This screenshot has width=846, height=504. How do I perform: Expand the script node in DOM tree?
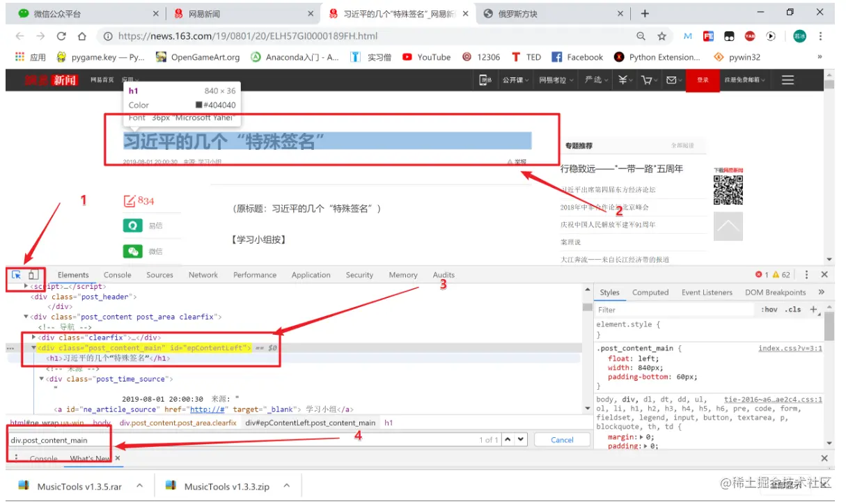tap(26, 286)
